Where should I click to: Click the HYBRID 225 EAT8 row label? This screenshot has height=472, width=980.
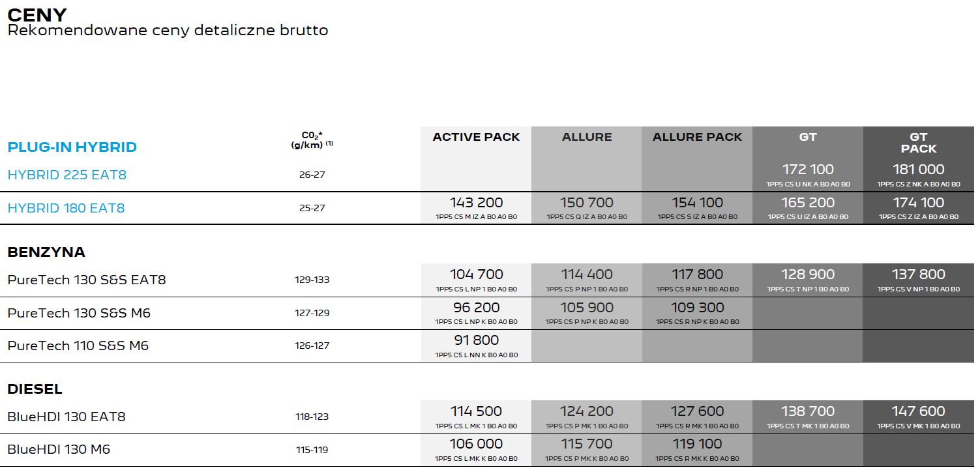[67, 175]
